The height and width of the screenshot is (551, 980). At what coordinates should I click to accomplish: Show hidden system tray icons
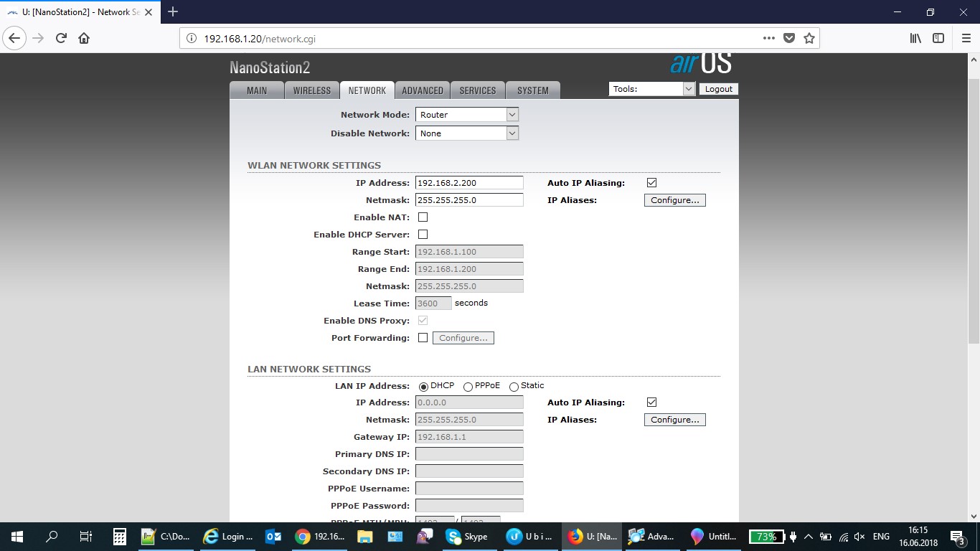[x=809, y=537]
